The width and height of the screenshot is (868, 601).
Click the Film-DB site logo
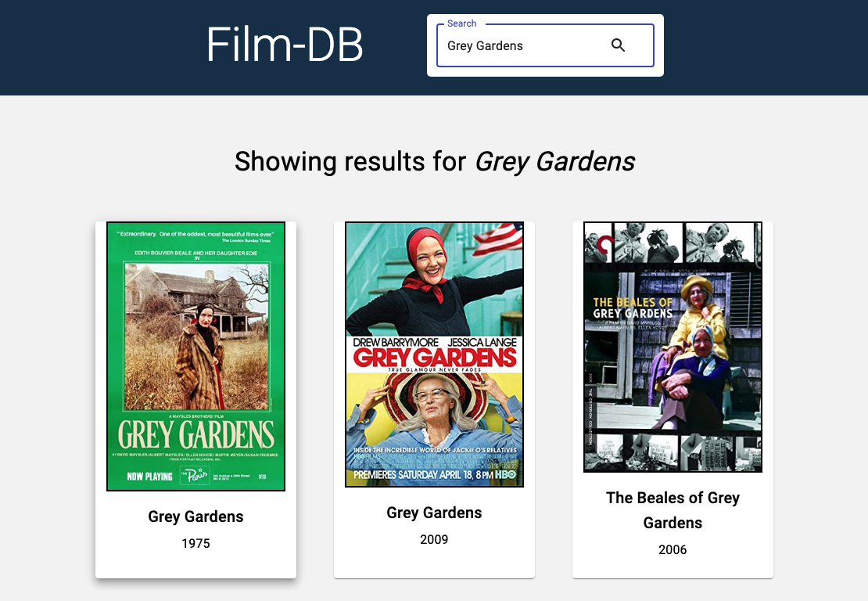coord(285,45)
